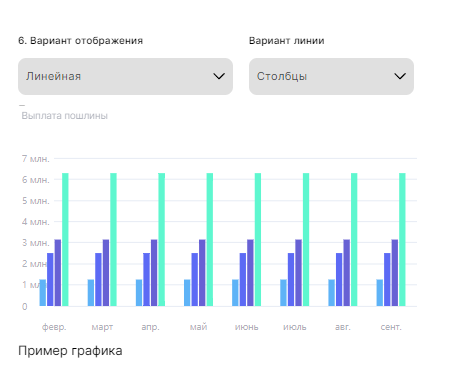Select the tall green bar for июнь
The height and width of the screenshot is (382, 456).
[258, 239]
